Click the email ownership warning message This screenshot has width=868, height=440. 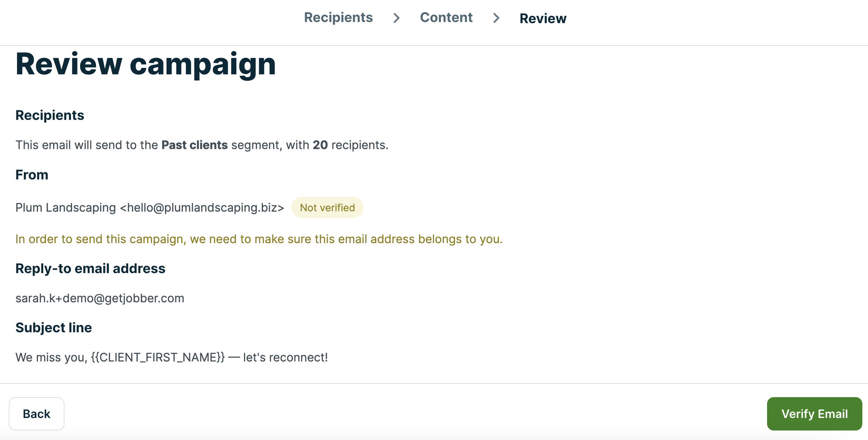259,239
